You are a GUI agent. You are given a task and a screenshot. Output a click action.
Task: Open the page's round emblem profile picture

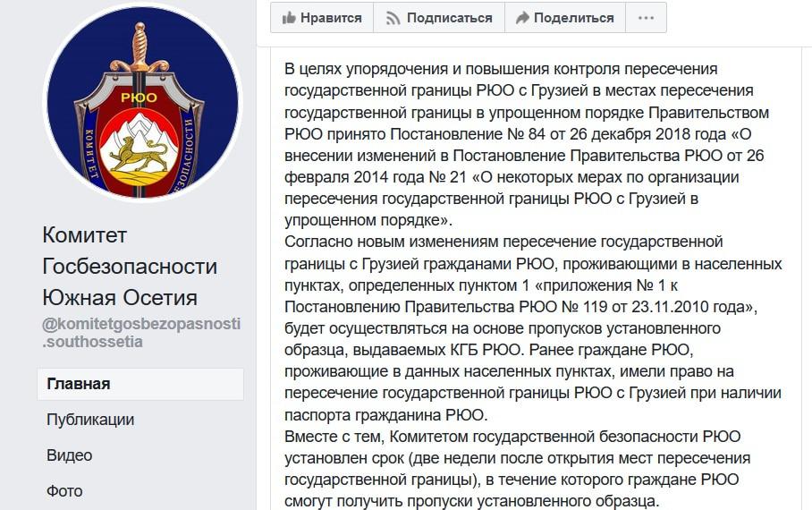(143, 104)
